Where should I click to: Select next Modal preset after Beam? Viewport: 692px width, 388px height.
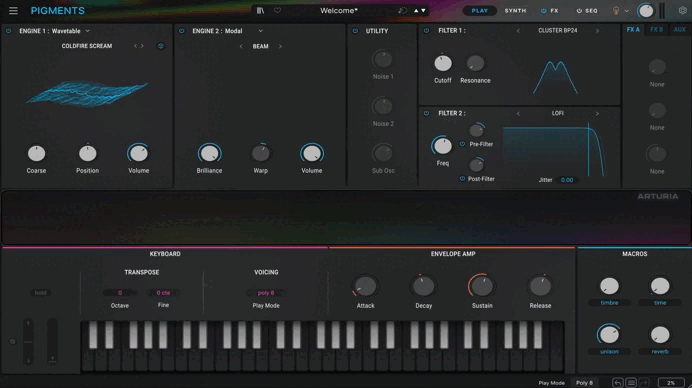(280, 46)
